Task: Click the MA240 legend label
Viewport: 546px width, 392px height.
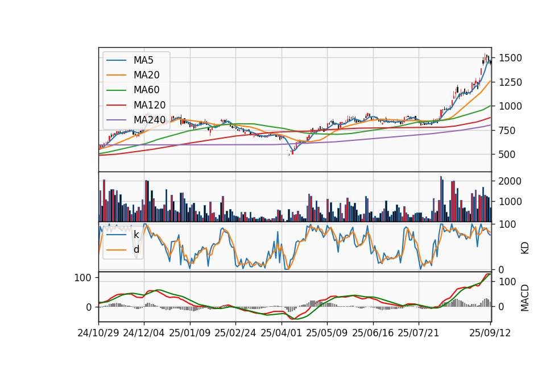Action: tap(150, 120)
